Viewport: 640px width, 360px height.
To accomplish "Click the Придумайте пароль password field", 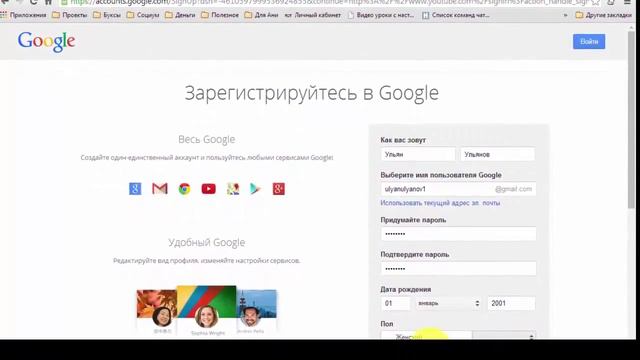I will pyautogui.click(x=458, y=234).
